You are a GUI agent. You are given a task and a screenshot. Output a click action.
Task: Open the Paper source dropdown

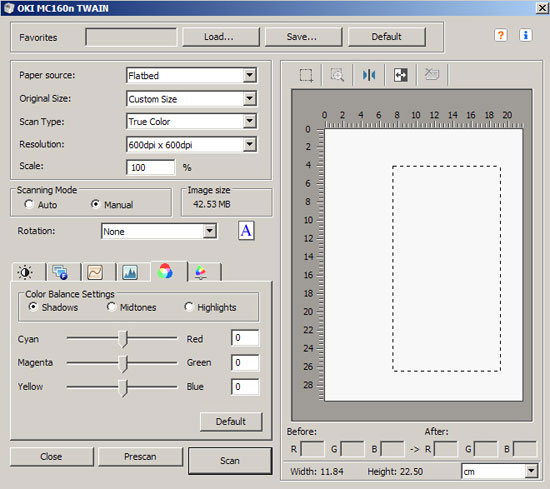click(249, 75)
